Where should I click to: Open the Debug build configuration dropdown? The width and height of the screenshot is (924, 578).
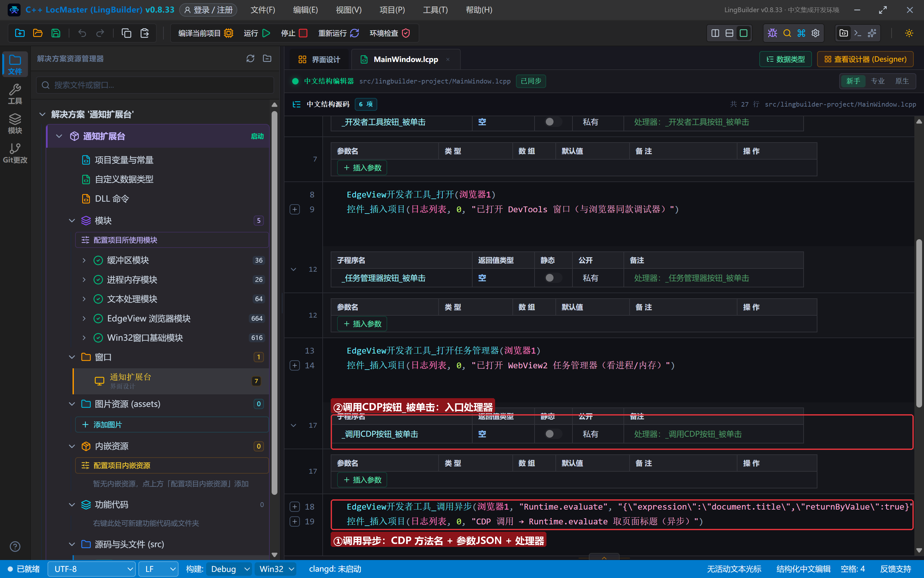click(229, 569)
